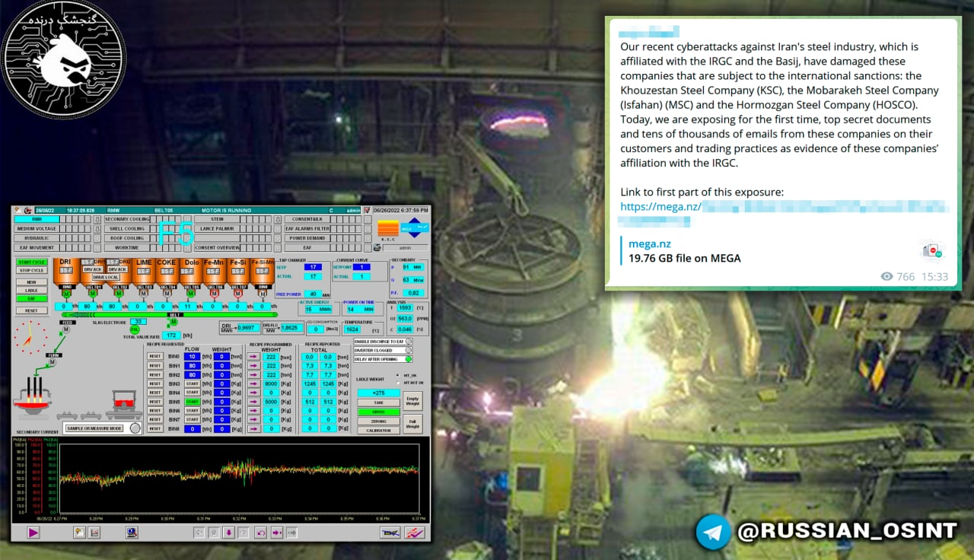Click the START toggle for BIN3
Image resolution: width=974 pixels, height=560 pixels.
pyautogui.click(x=192, y=383)
